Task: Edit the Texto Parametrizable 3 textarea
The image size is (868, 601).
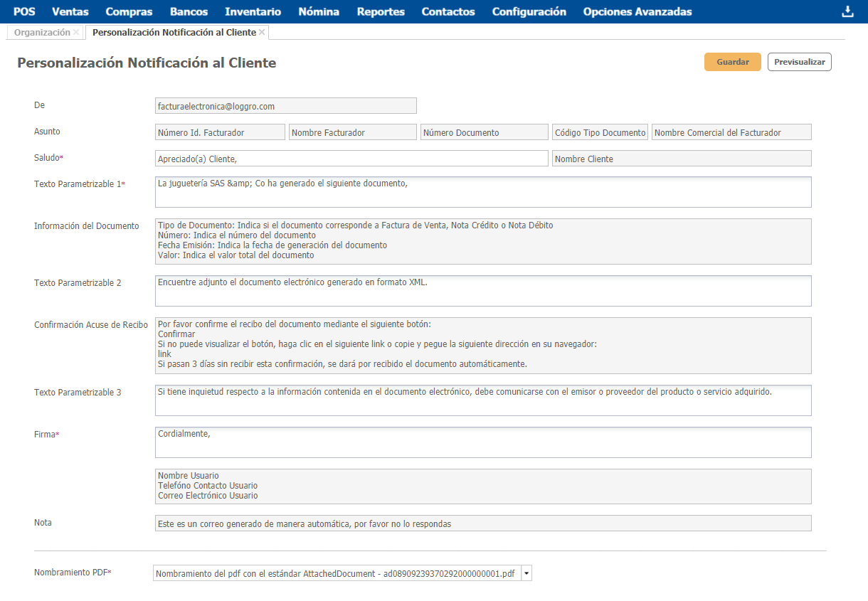Action: point(482,400)
